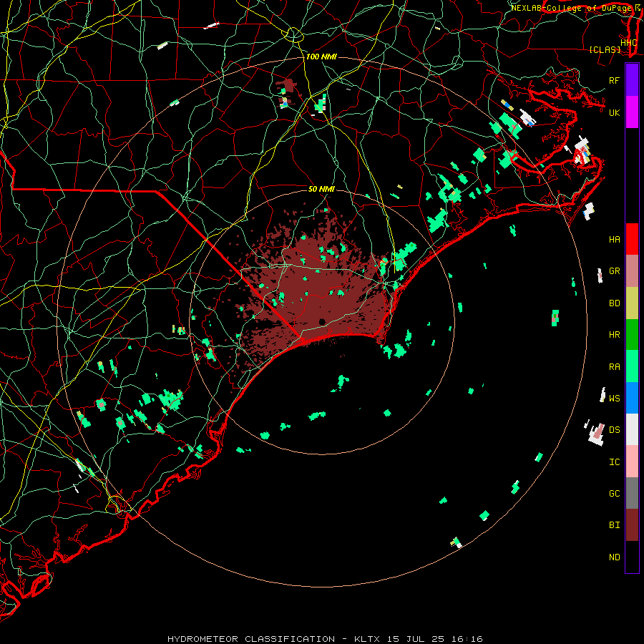This screenshot has width=644, height=644.
Task: Click the RF legend label
Action: point(614,80)
